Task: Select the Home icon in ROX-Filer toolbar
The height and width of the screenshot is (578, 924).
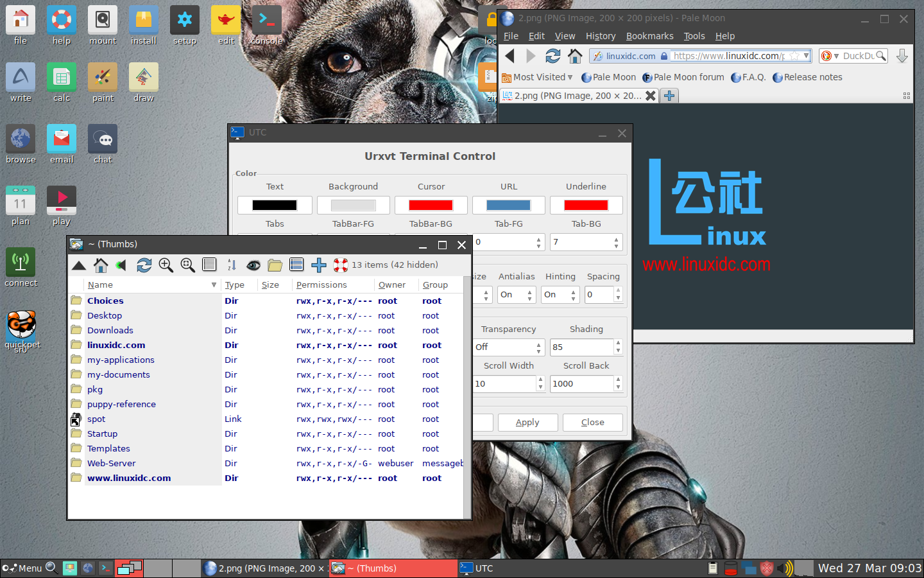Action: [x=100, y=265]
